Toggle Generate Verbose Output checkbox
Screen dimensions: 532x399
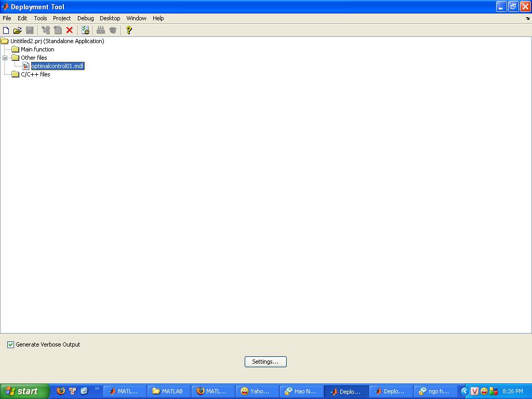tap(10, 345)
